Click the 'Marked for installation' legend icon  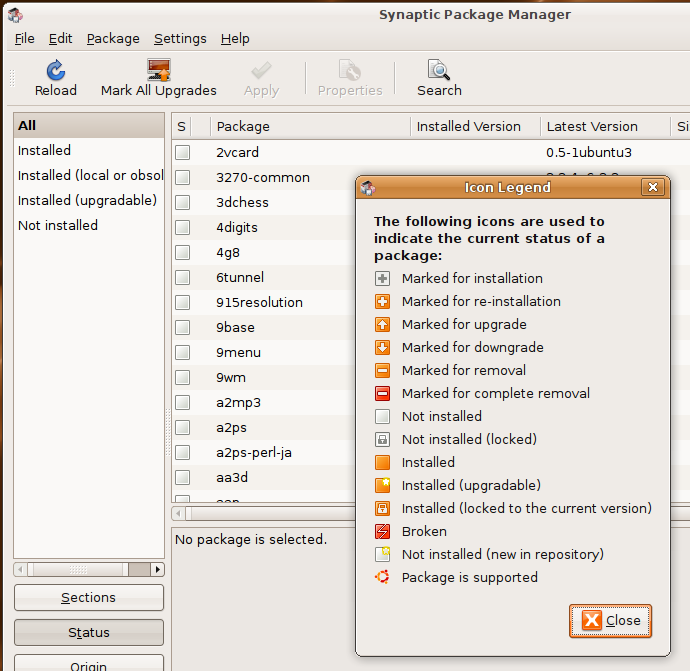(382, 279)
